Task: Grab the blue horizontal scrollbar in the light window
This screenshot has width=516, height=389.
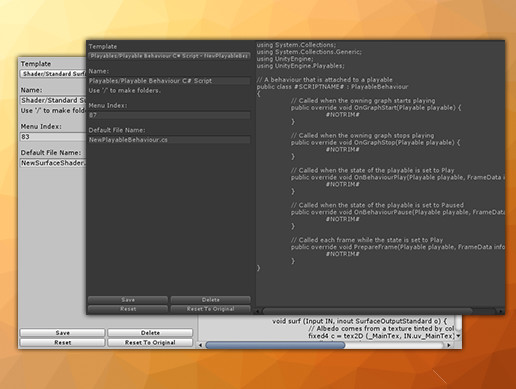Action: point(275,345)
